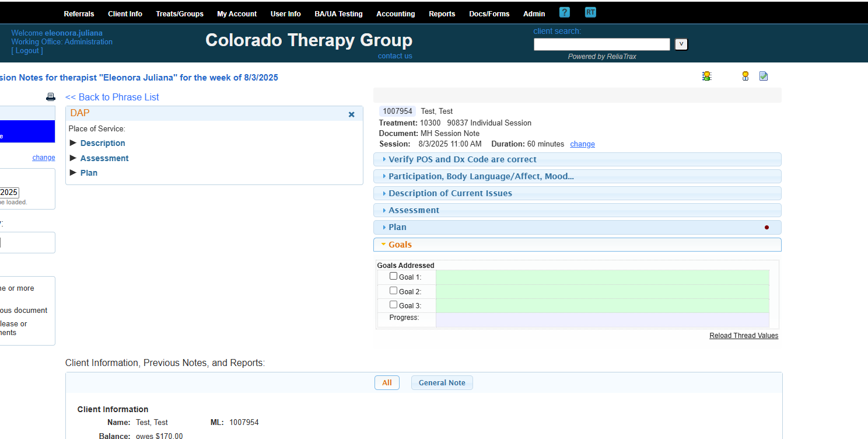Image resolution: width=868 pixels, height=439 pixels.
Task: Switch to the General Note tab
Action: (442, 383)
